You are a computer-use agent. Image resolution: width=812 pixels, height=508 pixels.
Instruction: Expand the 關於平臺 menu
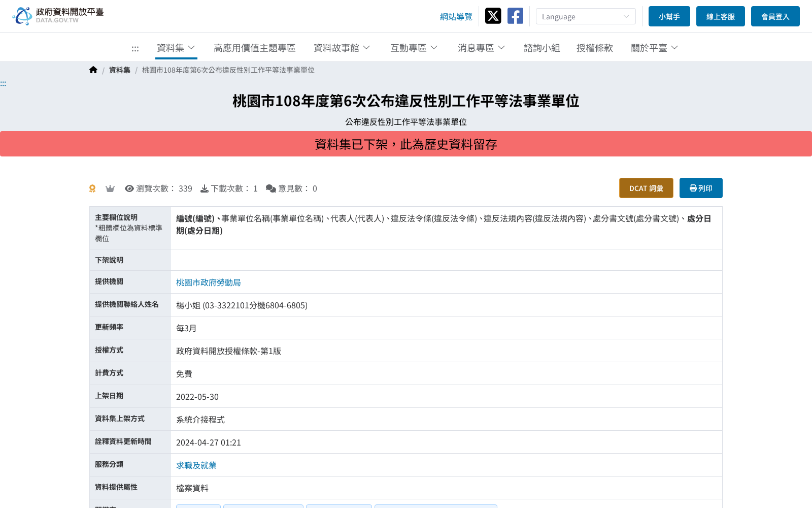(655, 48)
